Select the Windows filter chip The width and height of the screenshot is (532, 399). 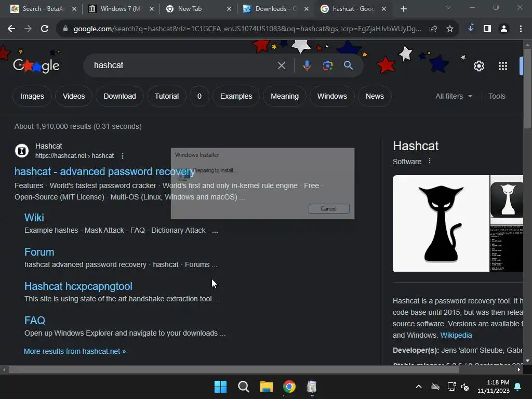pyautogui.click(x=332, y=96)
